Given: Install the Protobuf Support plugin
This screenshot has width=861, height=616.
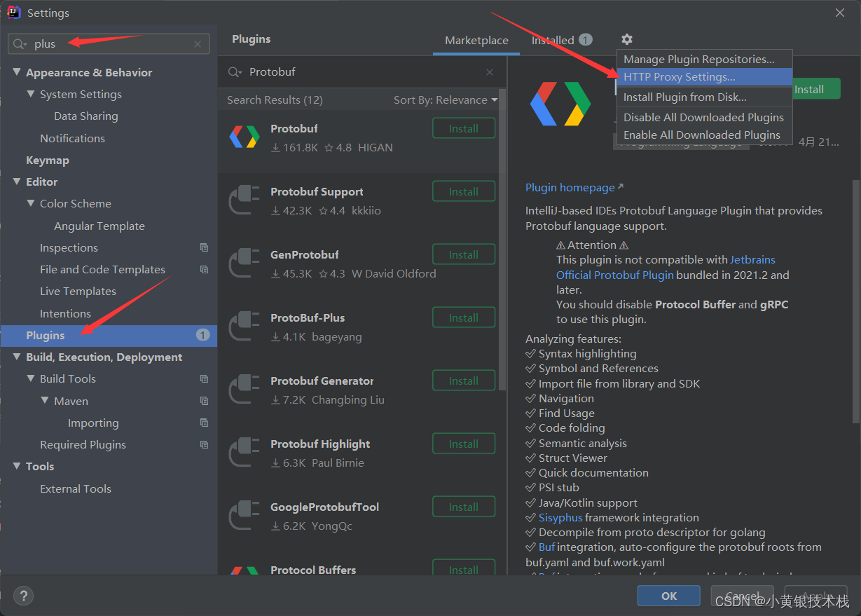Looking at the screenshot, I should coord(464,191).
